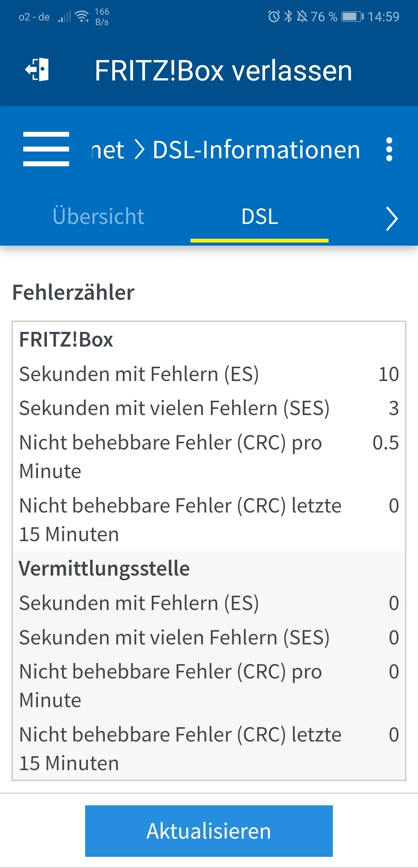Tap the Fehlerzähler section heading
418x868 pixels.
pos(74,292)
